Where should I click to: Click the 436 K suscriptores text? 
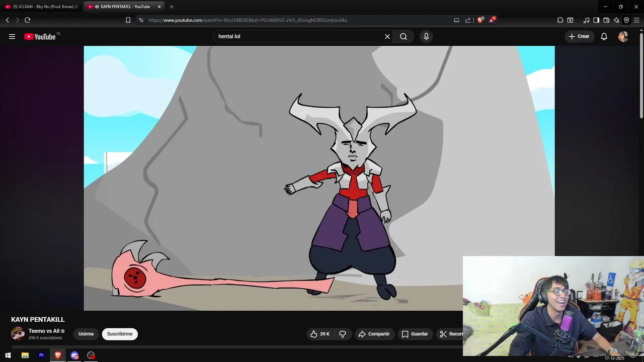(x=45, y=338)
